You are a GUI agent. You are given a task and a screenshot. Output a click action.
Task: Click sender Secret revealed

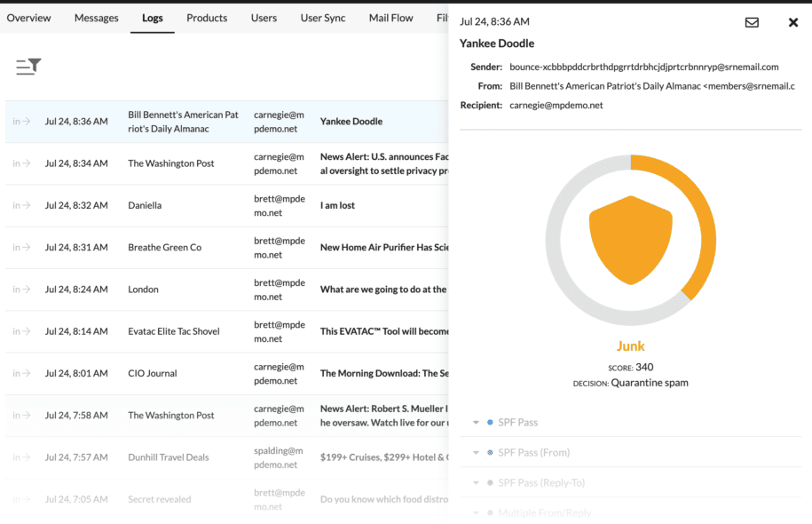click(159, 499)
